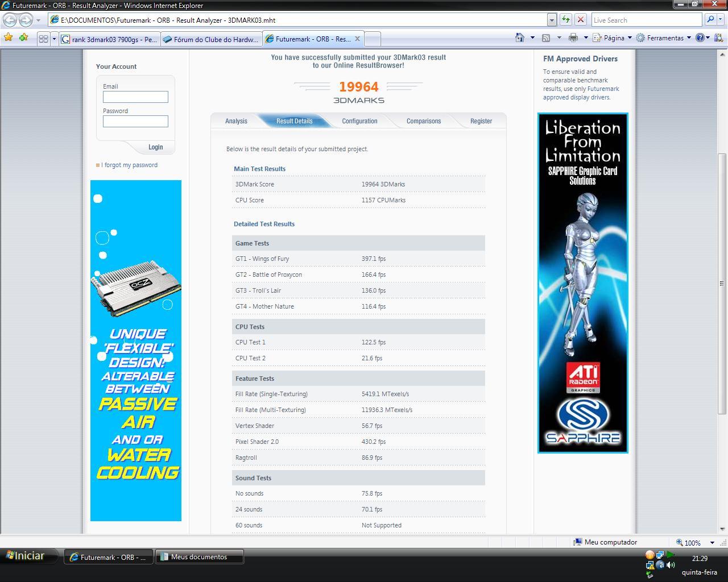Click the zoom magnifier in status bar
Screen dimensions: 728x582
pyautogui.click(x=680, y=543)
